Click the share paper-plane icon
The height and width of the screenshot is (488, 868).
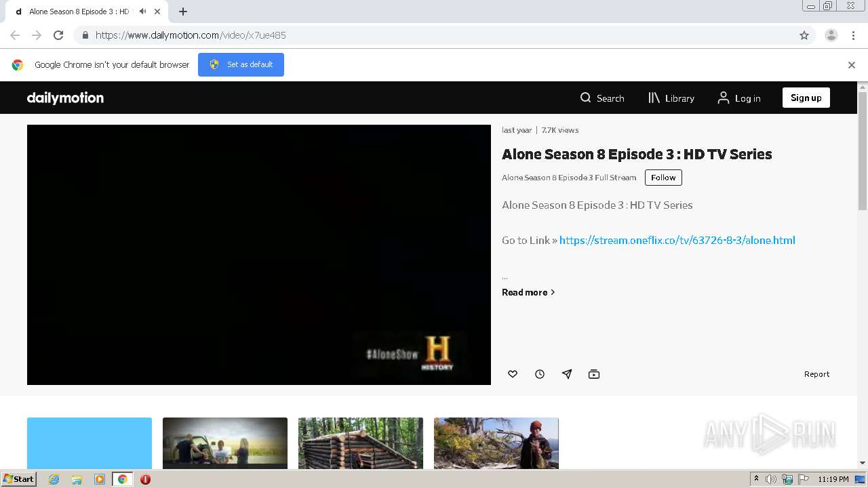point(567,374)
